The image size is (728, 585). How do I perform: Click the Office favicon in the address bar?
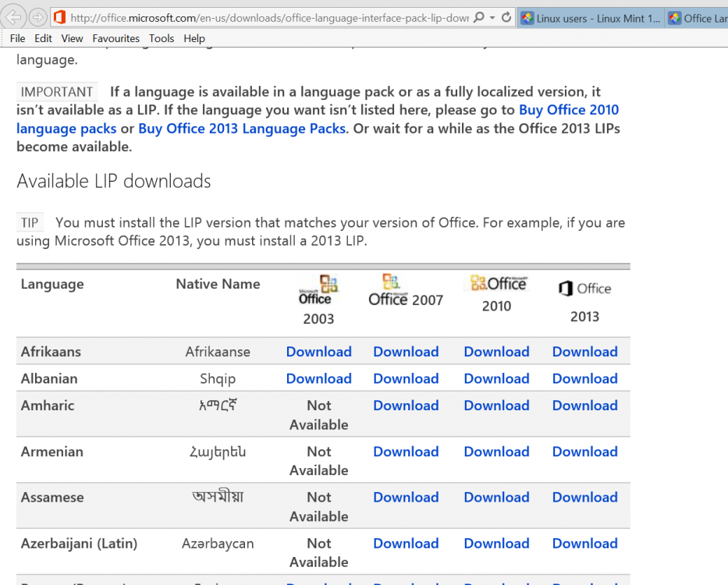pos(61,16)
